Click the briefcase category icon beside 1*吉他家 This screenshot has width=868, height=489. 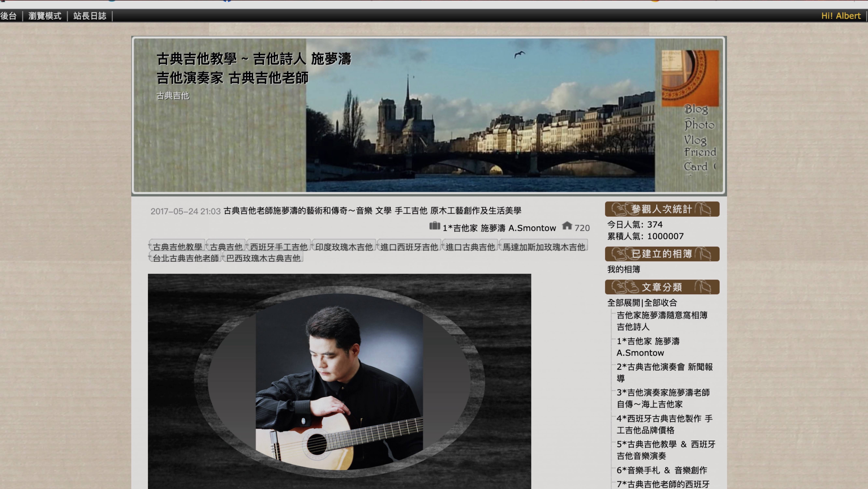tap(435, 226)
